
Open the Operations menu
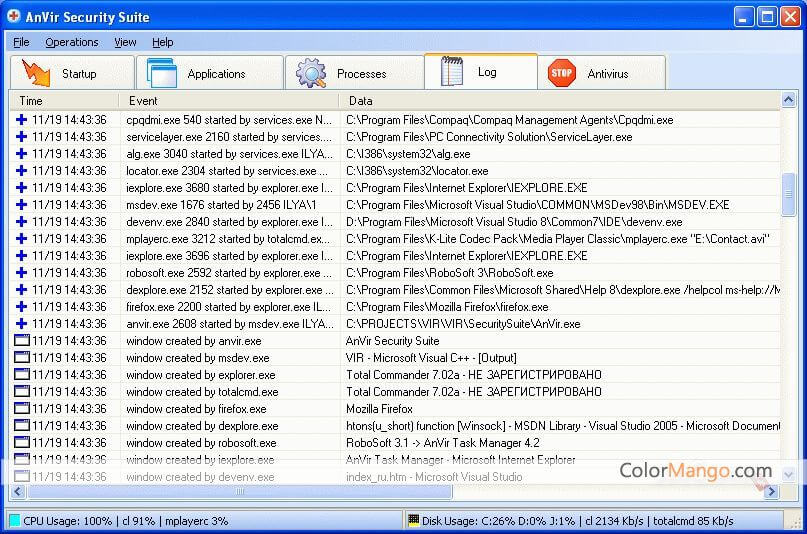[x=72, y=42]
